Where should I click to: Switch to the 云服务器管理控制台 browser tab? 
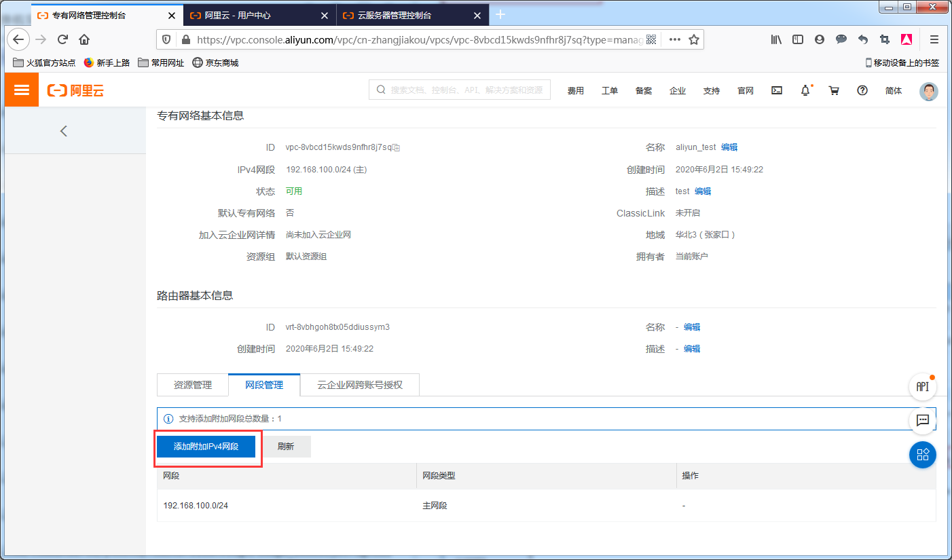pyautogui.click(x=394, y=14)
